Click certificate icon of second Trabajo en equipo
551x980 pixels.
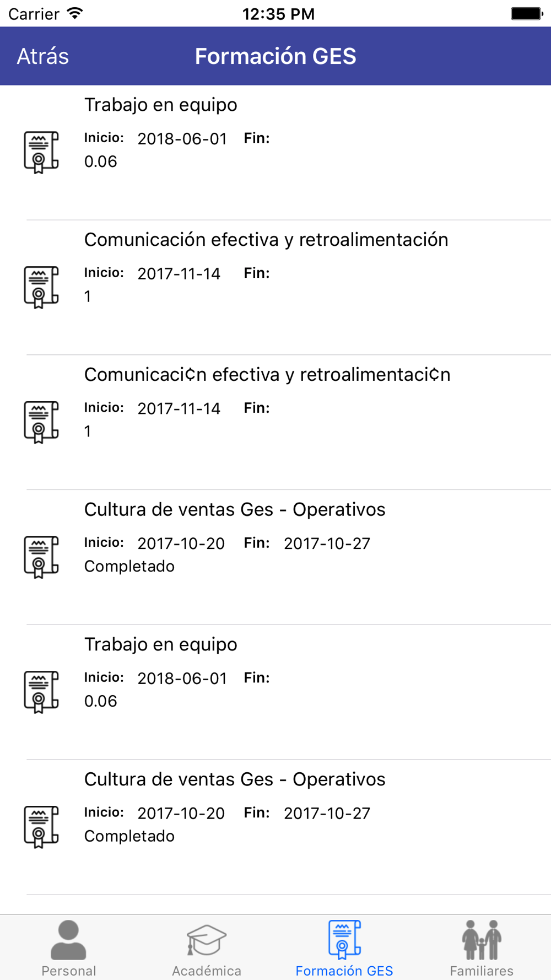(x=41, y=692)
